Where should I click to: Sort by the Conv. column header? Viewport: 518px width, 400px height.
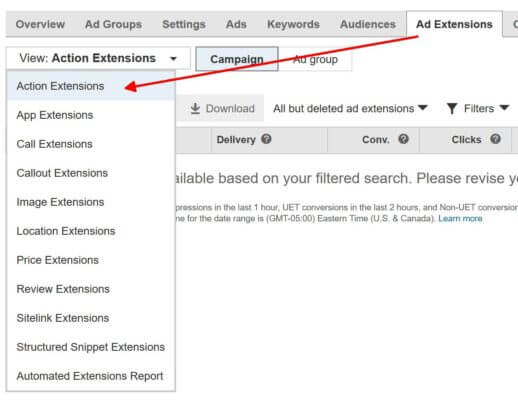(x=376, y=140)
